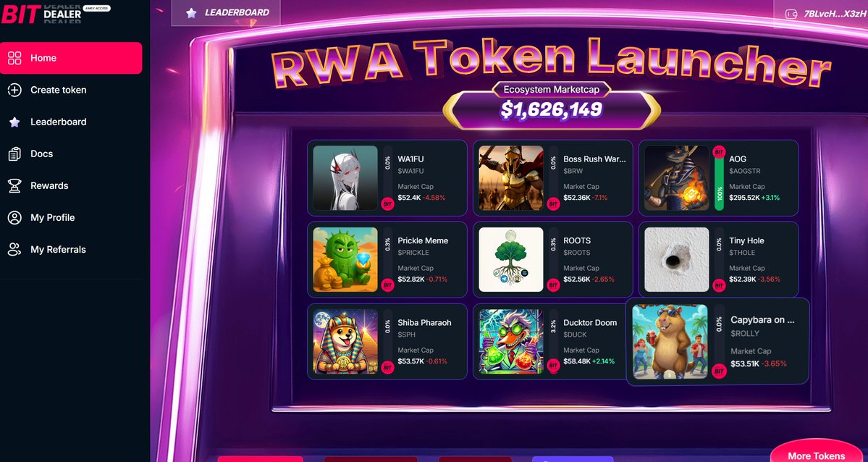This screenshot has width=868, height=462.
Task: Open the WA1FU token thumbnail
Action: (x=345, y=178)
